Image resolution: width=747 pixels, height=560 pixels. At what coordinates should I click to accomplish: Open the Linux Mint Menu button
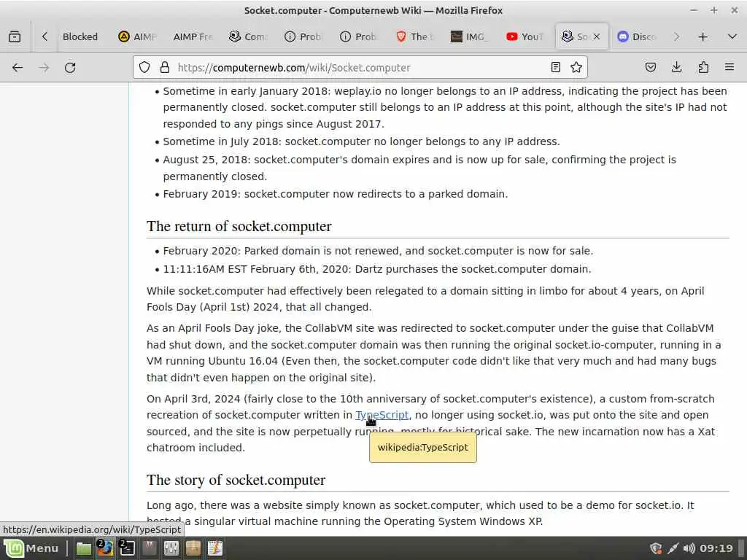point(32,548)
